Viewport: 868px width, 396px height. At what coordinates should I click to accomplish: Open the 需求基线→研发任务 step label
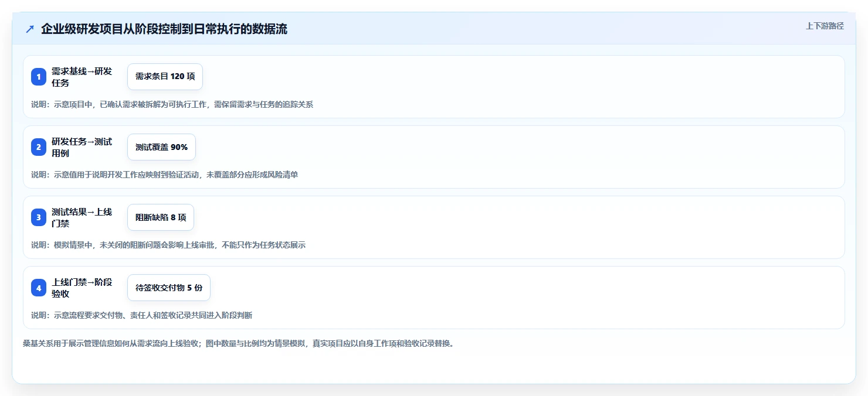coord(82,77)
